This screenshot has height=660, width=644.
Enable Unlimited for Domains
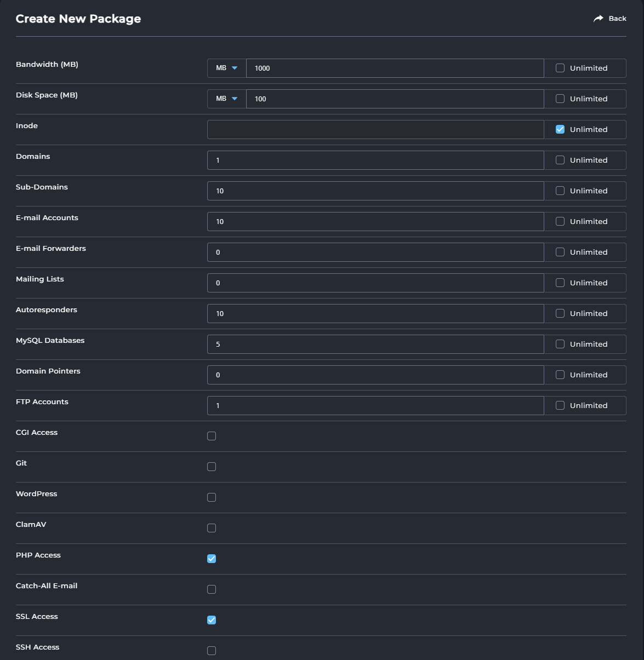click(x=560, y=160)
